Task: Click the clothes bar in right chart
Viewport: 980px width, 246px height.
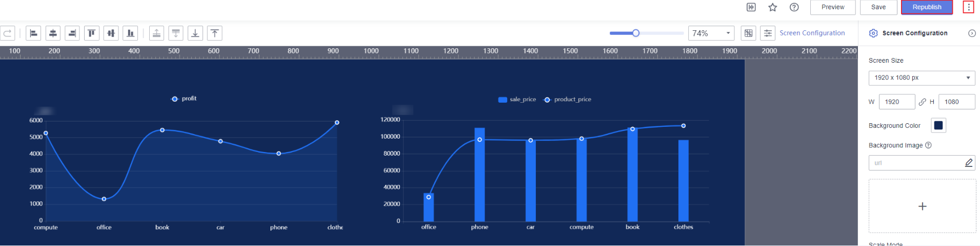Action: (x=684, y=181)
